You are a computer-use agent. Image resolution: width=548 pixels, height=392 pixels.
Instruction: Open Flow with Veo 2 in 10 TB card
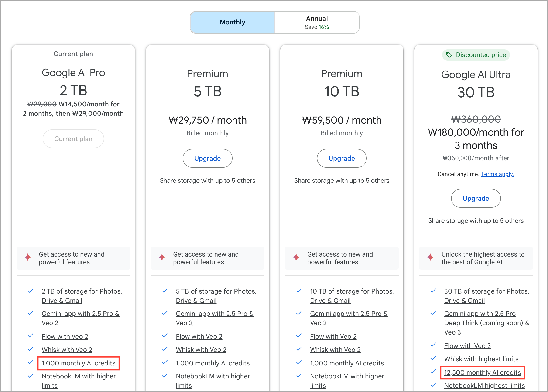[333, 336]
